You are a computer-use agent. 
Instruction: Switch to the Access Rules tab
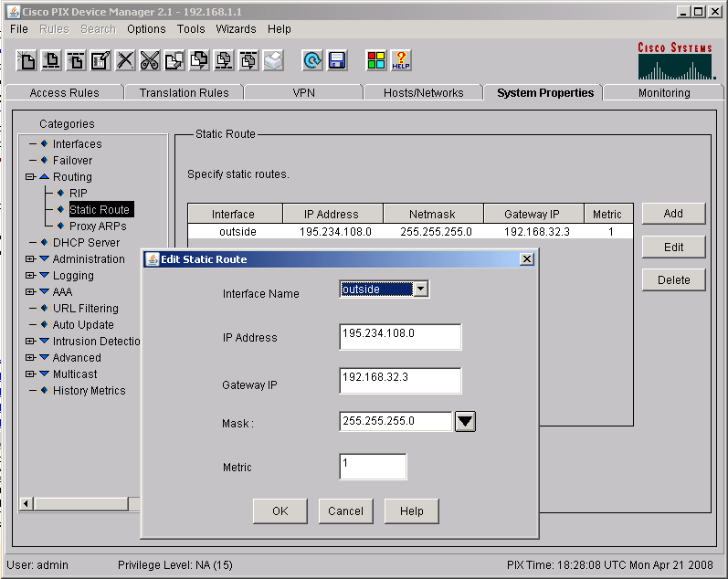65,93
